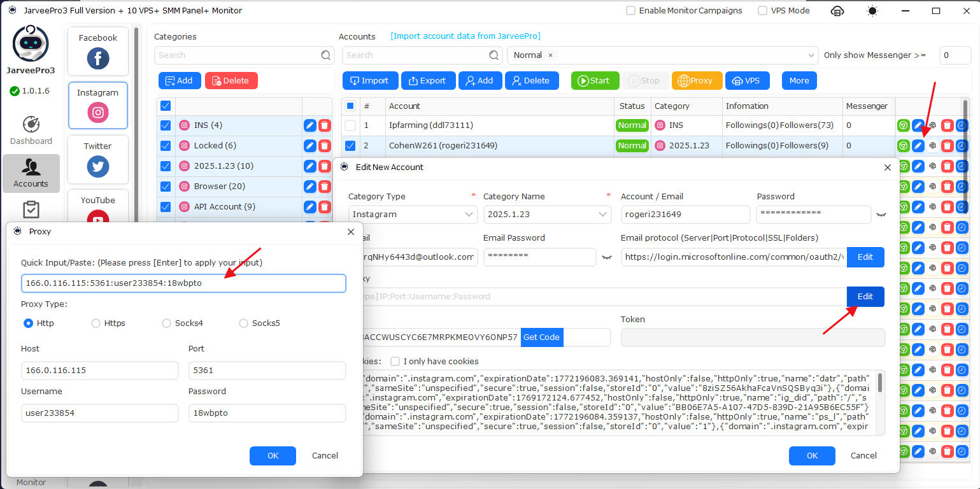Delete the 2025.1.23 (10) category

click(x=325, y=166)
